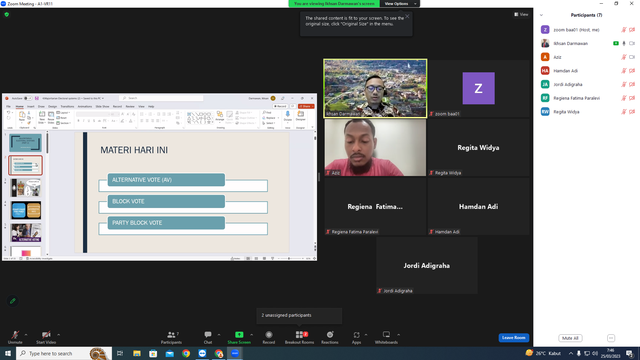Click the Mute All button
The image size is (640, 360).
coord(570,338)
